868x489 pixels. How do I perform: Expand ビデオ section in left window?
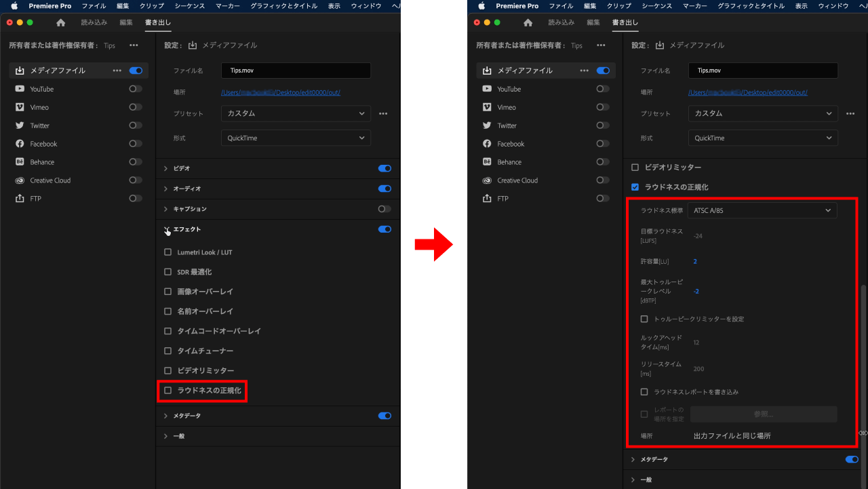click(165, 168)
